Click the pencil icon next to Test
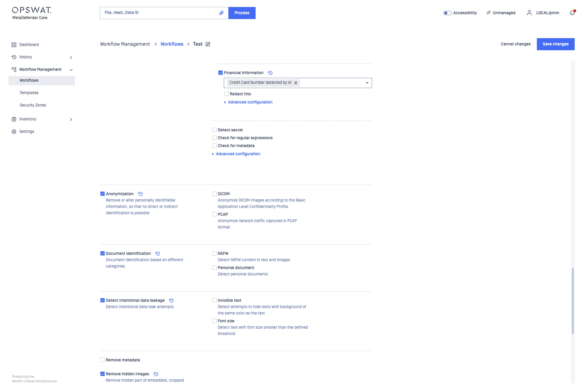The height and width of the screenshot is (385, 588). 208,44
